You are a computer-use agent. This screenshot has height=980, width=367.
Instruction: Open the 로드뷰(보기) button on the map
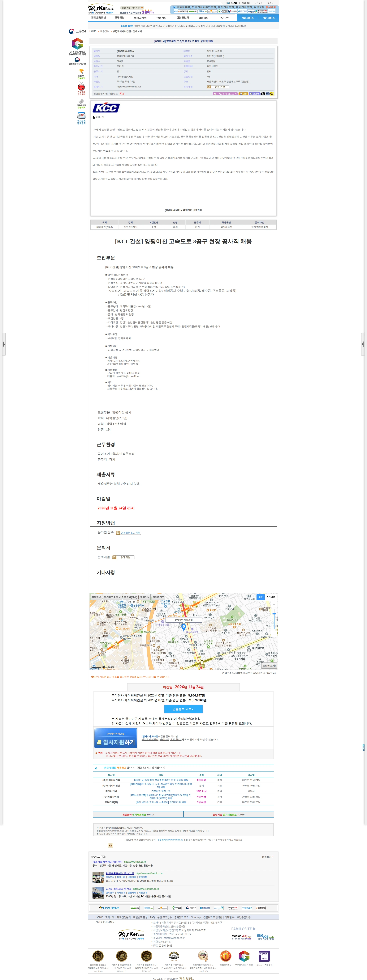[x=269, y=666]
